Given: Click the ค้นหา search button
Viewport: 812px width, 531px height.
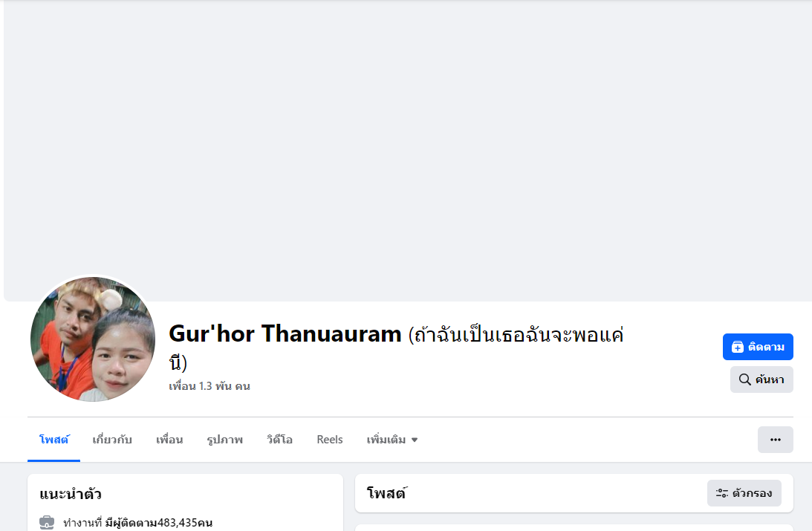Looking at the screenshot, I should (761, 379).
